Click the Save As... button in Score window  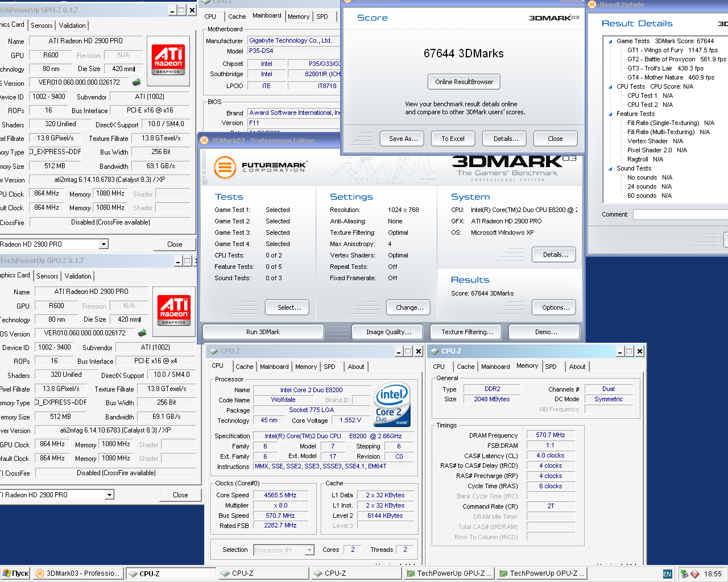pyautogui.click(x=404, y=139)
